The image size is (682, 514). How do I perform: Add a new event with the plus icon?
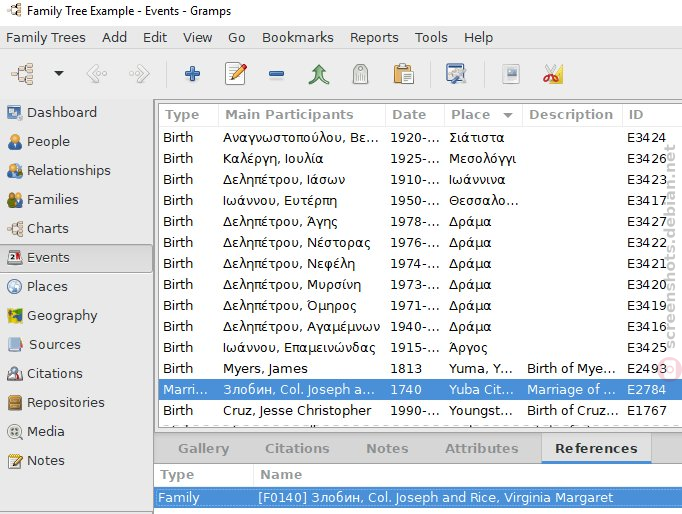(x=192, y=73)
